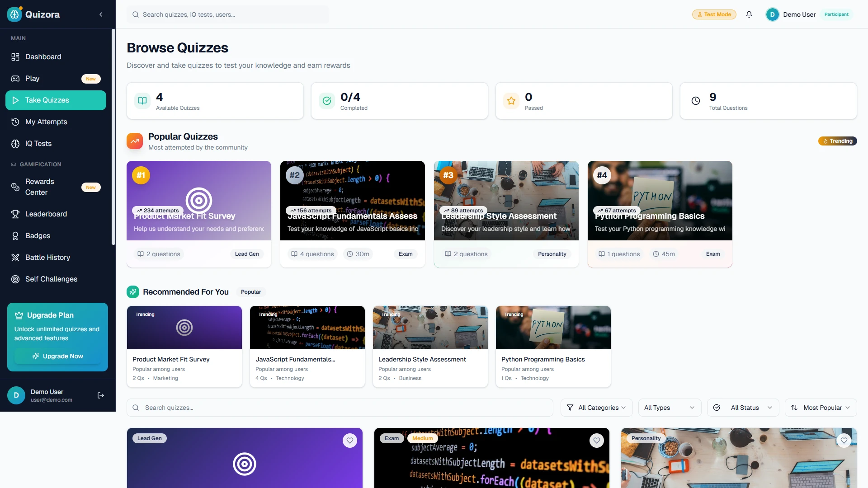This screenshot has height=488, width=868.
Task: Click the #4 rank badge
Action: pyautogui.click(x=602, y=175)
